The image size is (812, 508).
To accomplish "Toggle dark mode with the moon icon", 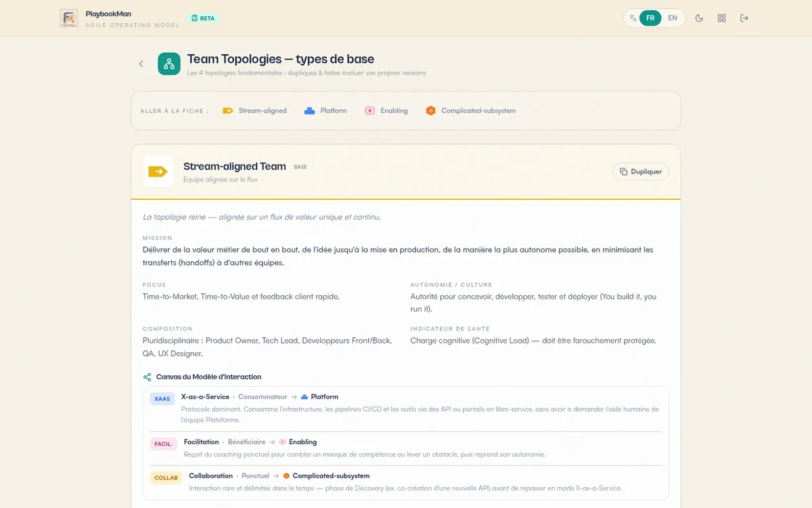I will [x=700, y=18].
